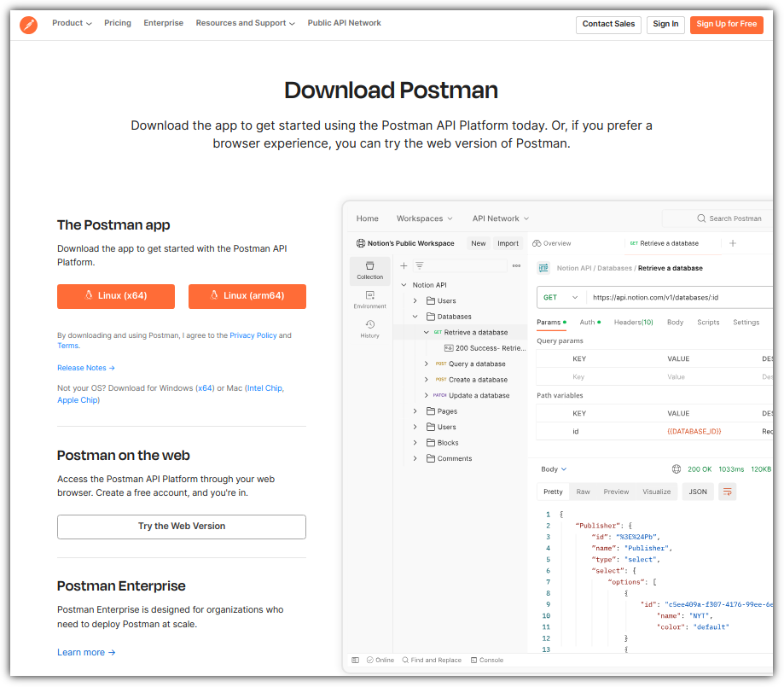The height and width of the screenshot is (687, 784).
Task: Open the collection three-dots options icon
Action: pos(516,265)
